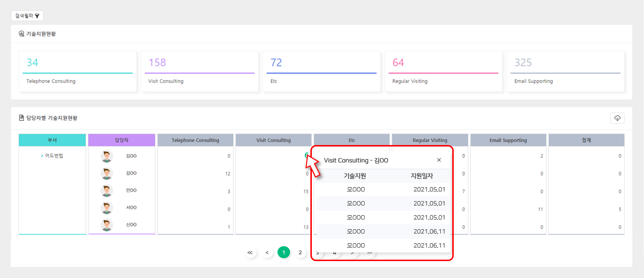
Task: Open the Regular Visiting 64 summary card
Action: tap(443, 71)
